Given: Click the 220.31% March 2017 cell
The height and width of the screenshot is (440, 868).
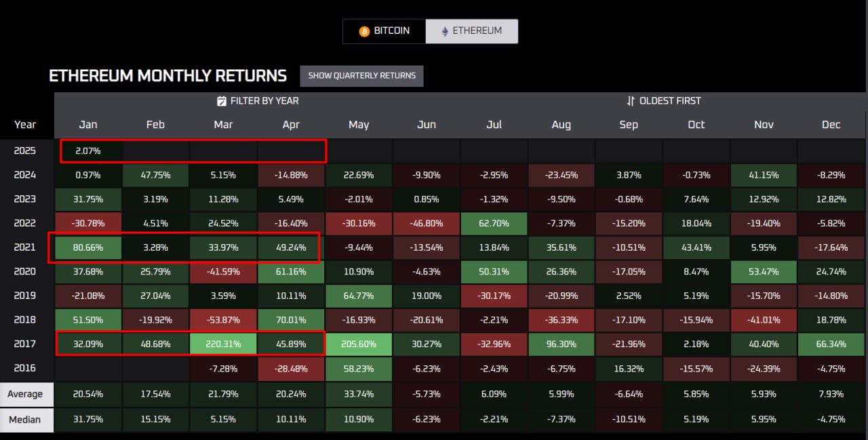Looking at the screenshot, I should point(223,344).
